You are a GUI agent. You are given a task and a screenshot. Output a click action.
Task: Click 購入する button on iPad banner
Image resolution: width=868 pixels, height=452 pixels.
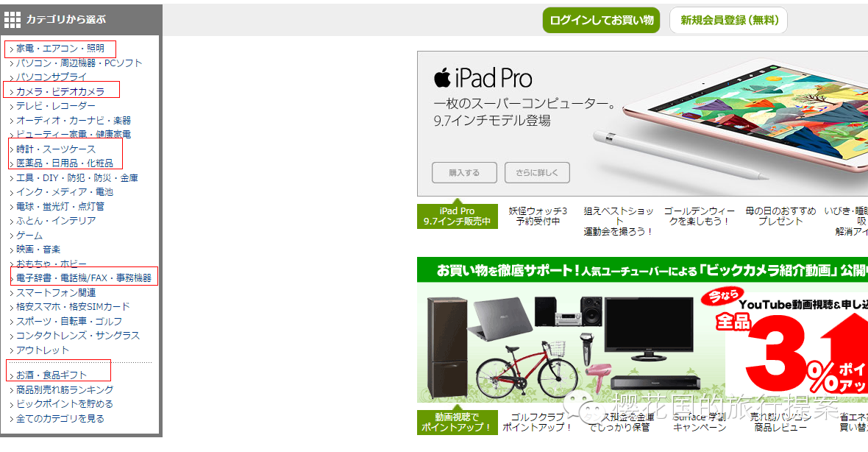[x=464, y=173]
